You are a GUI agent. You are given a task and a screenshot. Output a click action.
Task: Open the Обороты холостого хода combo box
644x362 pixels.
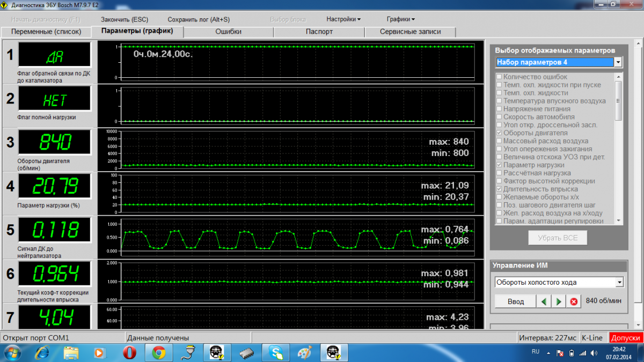pyautogui.click(x=619, y=282)
